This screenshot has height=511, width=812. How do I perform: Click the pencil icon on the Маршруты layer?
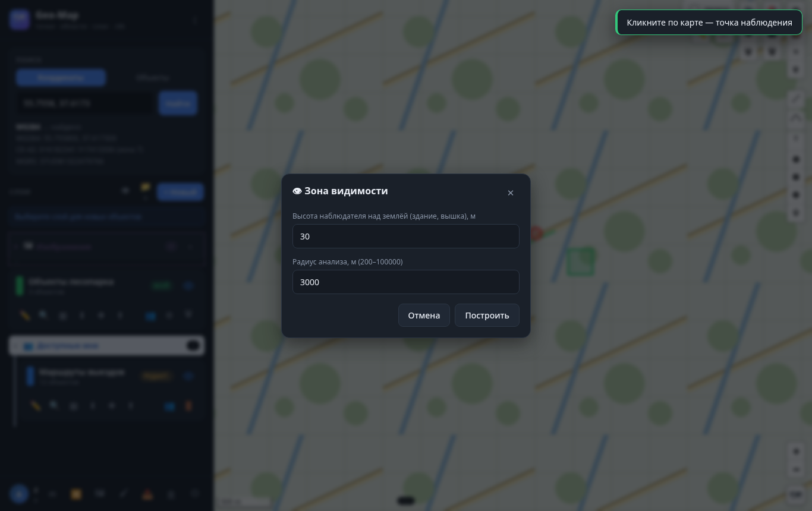click(36, 406)
